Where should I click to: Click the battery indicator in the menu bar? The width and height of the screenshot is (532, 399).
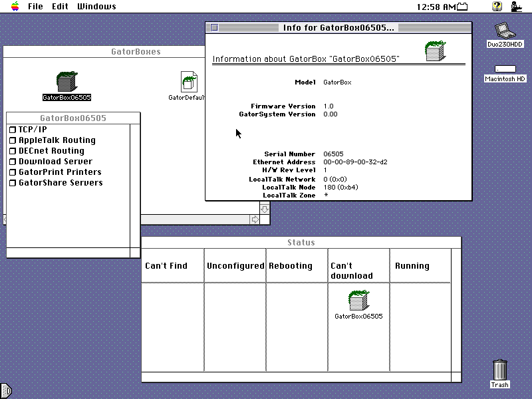462,7
